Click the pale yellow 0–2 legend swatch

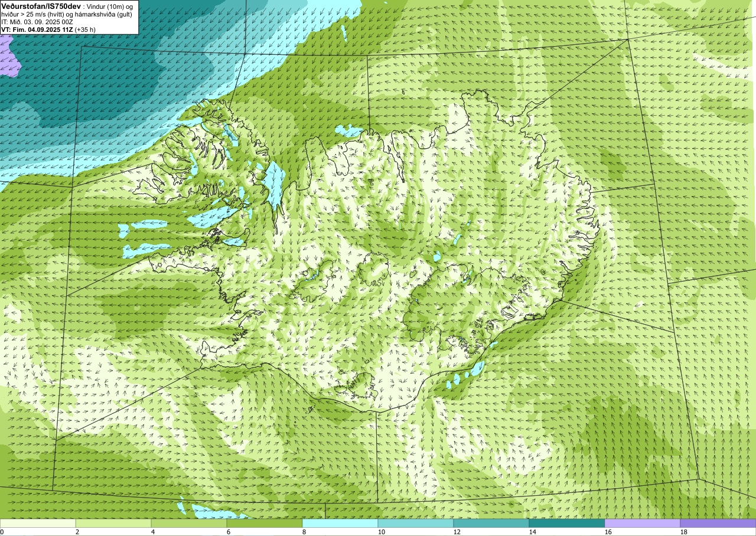38,523
